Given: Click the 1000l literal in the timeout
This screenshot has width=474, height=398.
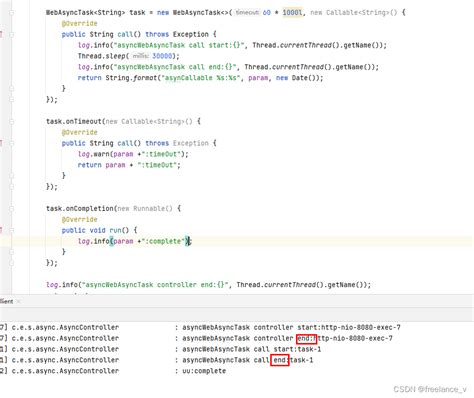Looking at the screenshot, I should [292, 13].
